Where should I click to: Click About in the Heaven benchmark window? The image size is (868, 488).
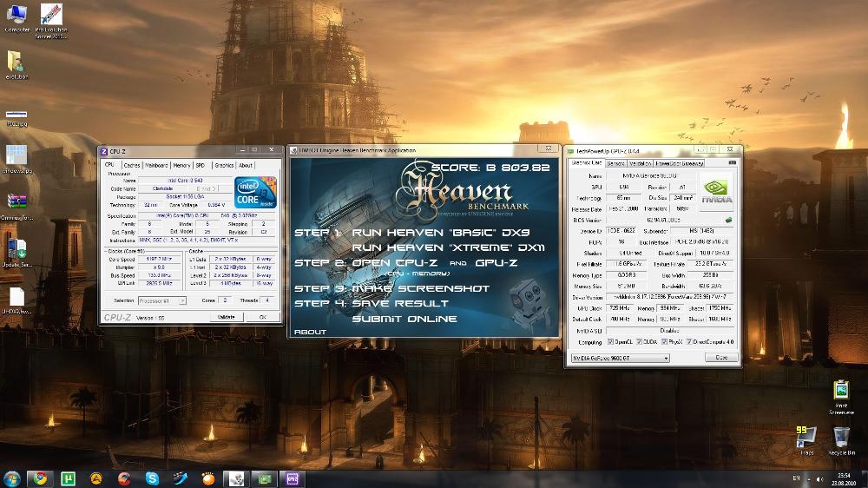[x=310, y=332]
